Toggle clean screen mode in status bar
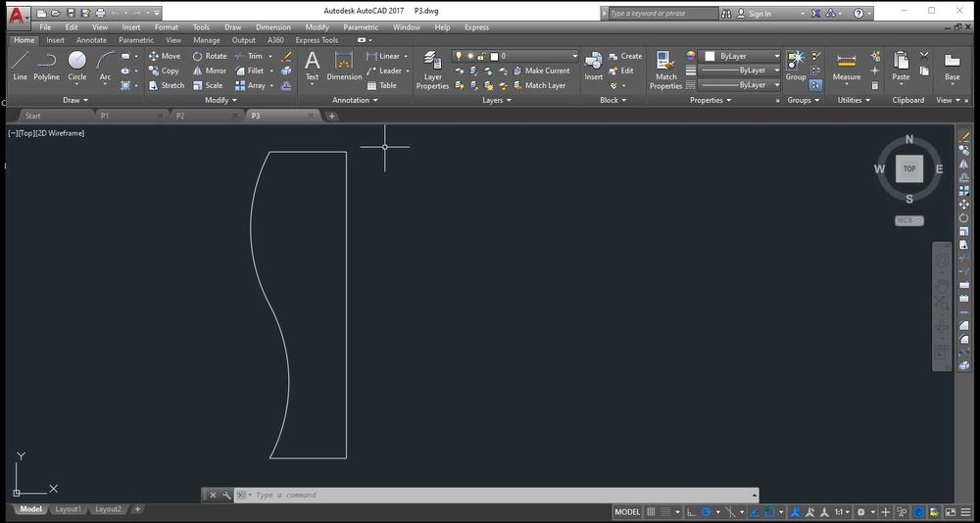Viewport: 980px width, 523px height. (x=951, y=512)
